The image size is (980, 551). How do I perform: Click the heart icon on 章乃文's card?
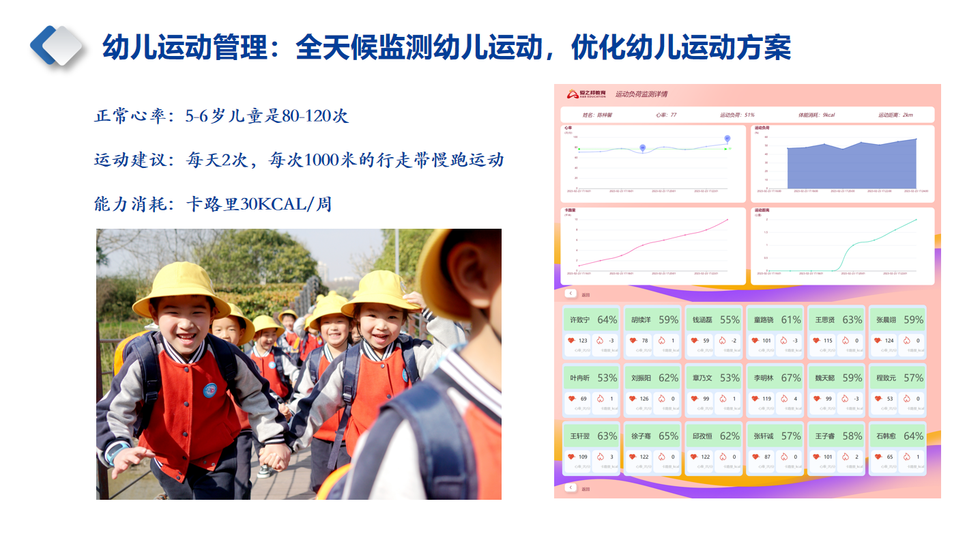694,398
